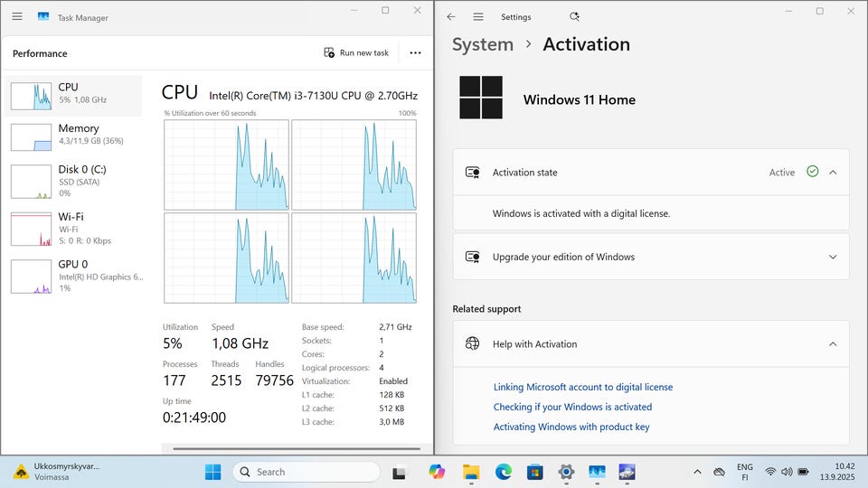Open Microsoft Edge from taskbar
Image resolution: width=868 pixels, height=488 pixels.
[504, 472]
